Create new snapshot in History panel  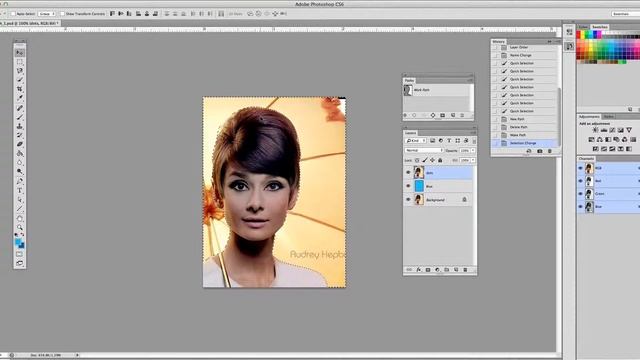coord(540,151)
